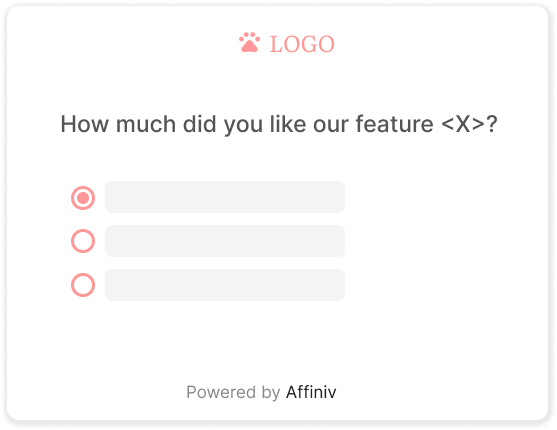Click the filled center dot of selected radio

pyautogui.click(x=83, y=198)
